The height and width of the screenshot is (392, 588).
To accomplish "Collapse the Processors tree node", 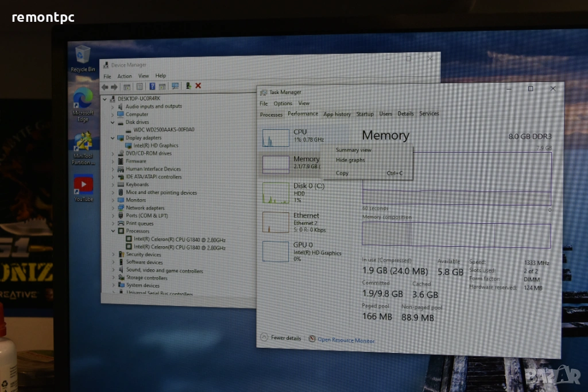I will coord(113,231).
